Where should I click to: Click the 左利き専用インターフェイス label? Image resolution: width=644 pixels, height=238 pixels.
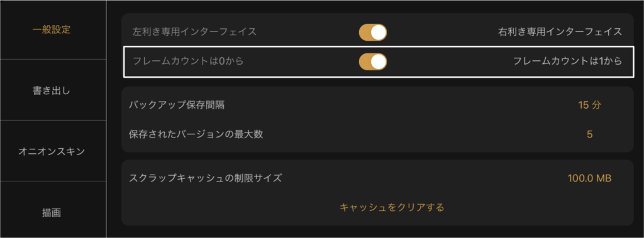(x=195, y=32)
